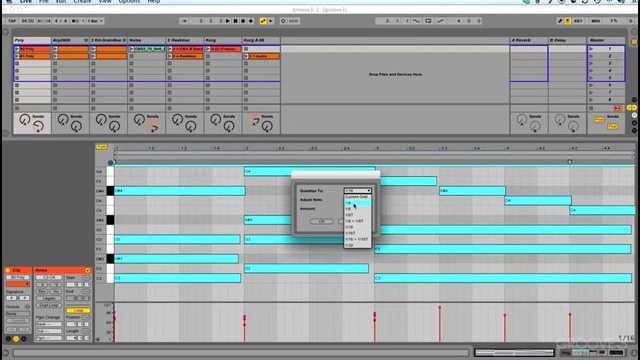The width and height of the screenshot is (640, 360).
Task: Launch Master scene 3
Action: (x=591, y=63)
